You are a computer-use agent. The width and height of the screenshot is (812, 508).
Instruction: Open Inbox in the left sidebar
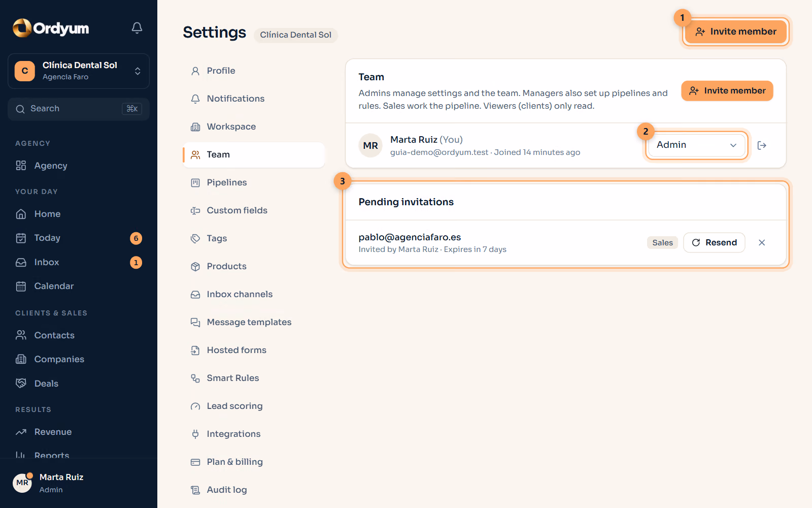click(79, 262)
